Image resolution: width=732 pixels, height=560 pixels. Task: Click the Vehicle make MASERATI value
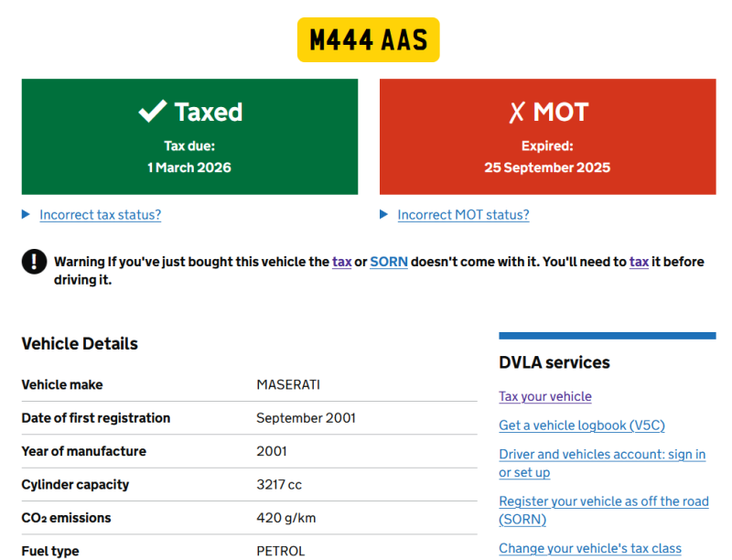(x=288, y=384)
